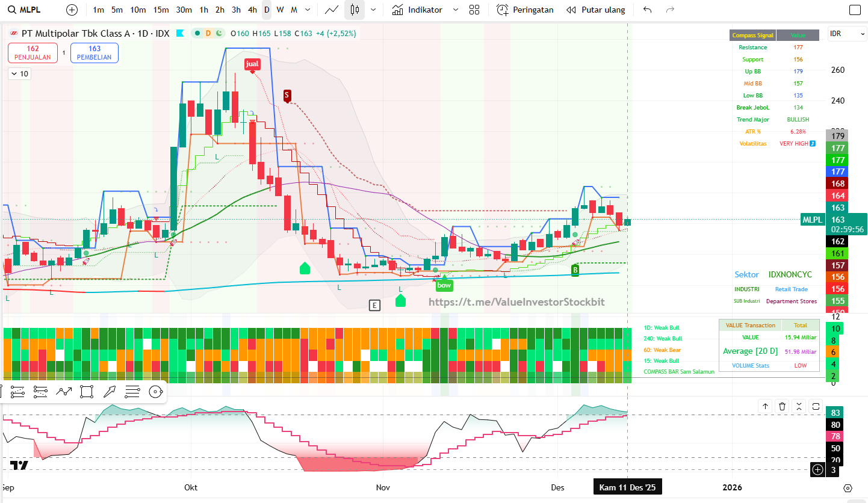
Task: Select the daily D timeframe
Action: pos(267,10)
